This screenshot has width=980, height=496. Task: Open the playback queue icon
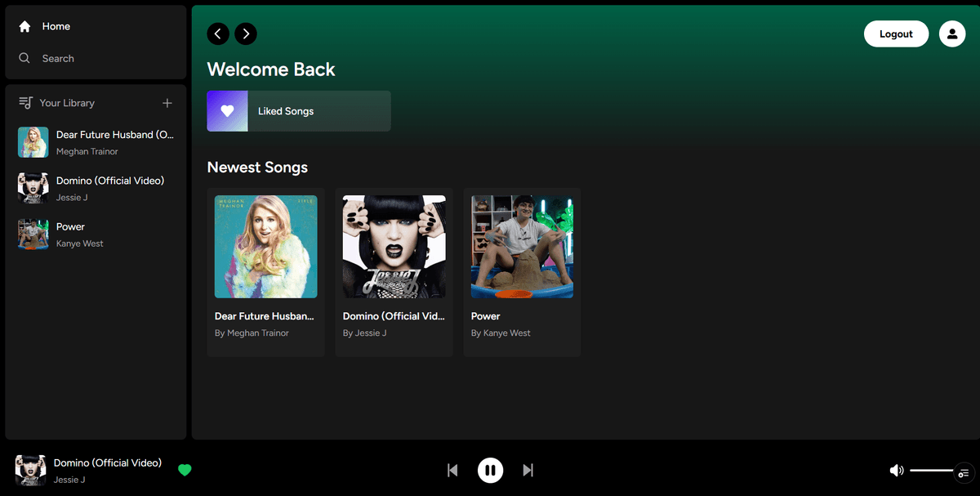pos(964,472)
